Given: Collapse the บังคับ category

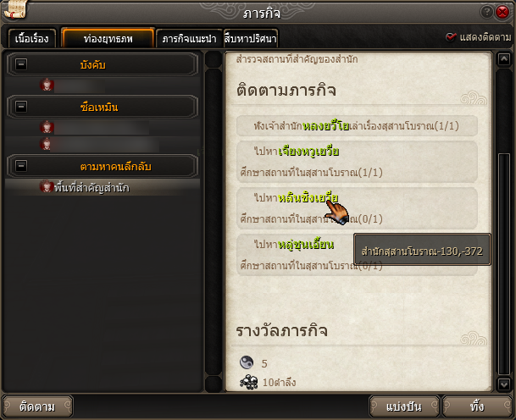Looking at the screenshot, I should [x=21, y=64].
